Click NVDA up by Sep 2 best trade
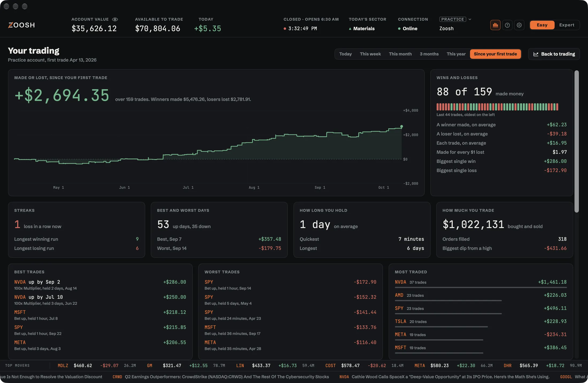 coord(100,285)
